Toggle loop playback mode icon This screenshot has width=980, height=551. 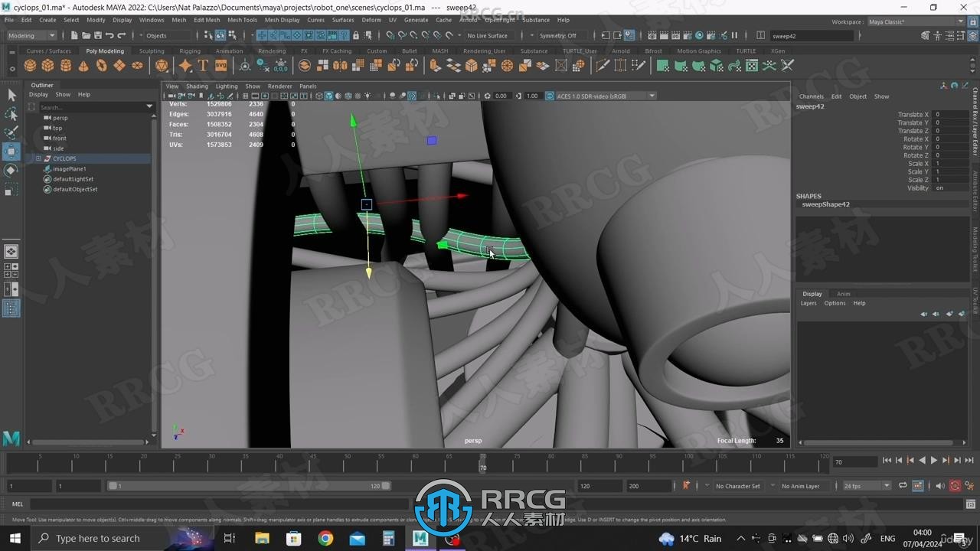click(x=903, y=486)
